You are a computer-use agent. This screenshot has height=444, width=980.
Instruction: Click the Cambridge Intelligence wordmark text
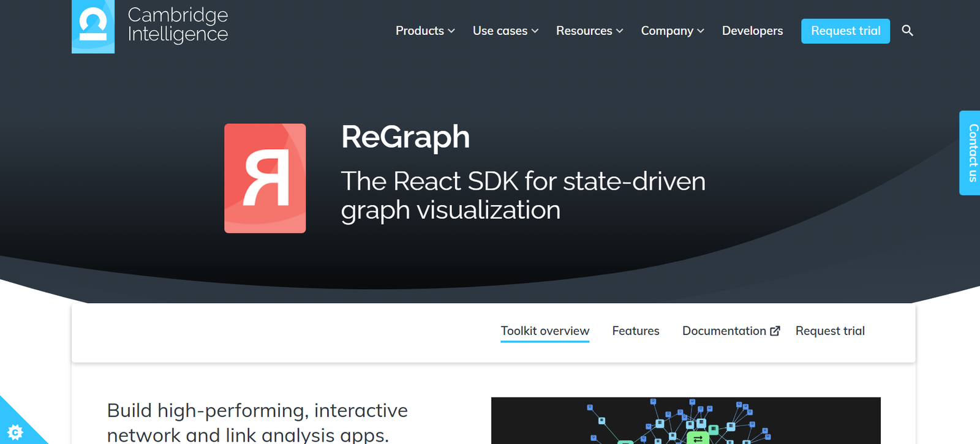point(178,24)
